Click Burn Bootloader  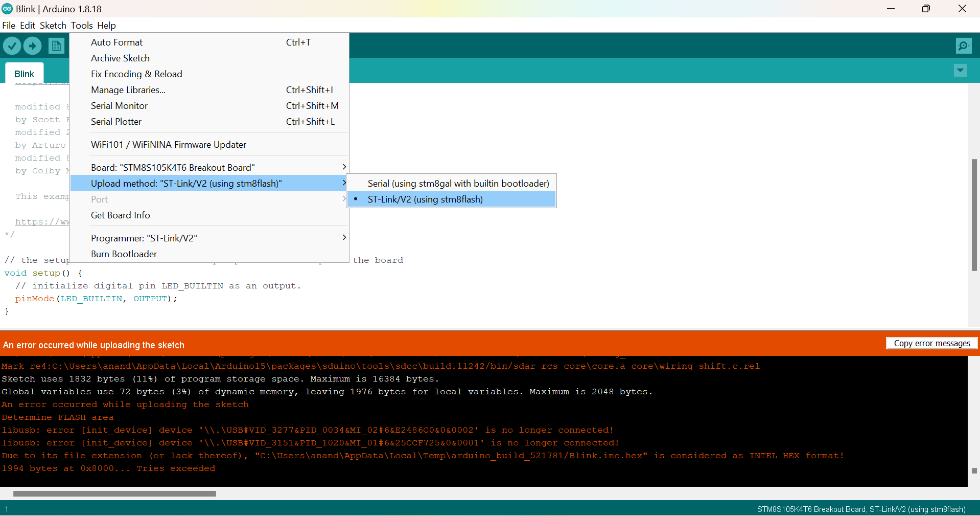(x=209, y=254)
